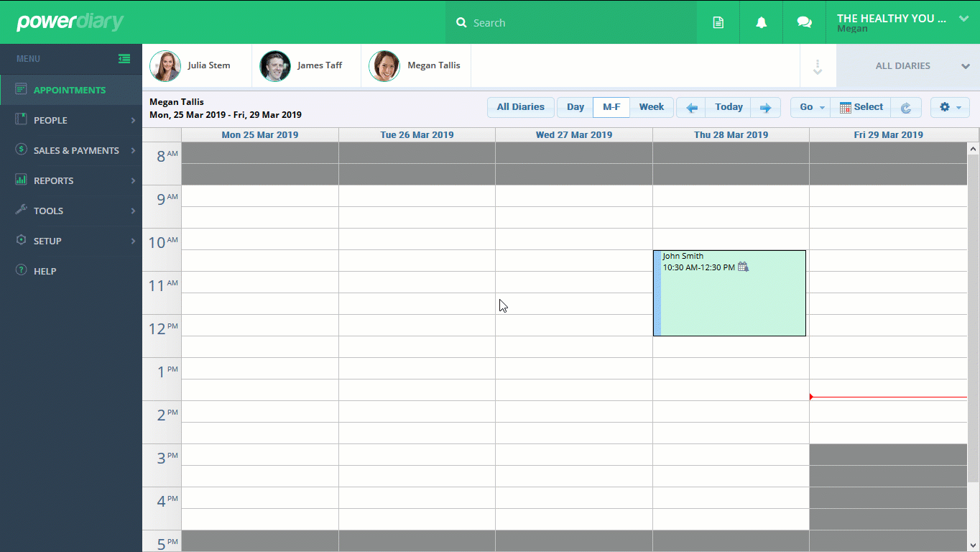Focus the Search field

(x=571, y=22)
